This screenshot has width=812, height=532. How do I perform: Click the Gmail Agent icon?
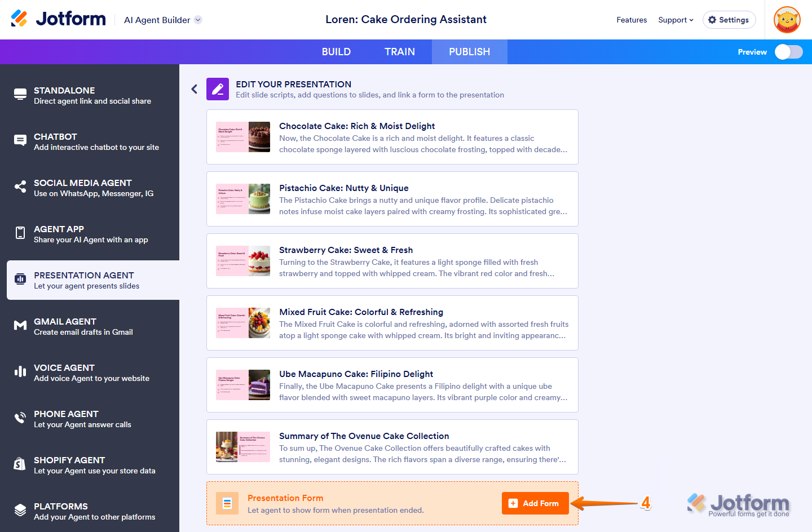point(20,325)
